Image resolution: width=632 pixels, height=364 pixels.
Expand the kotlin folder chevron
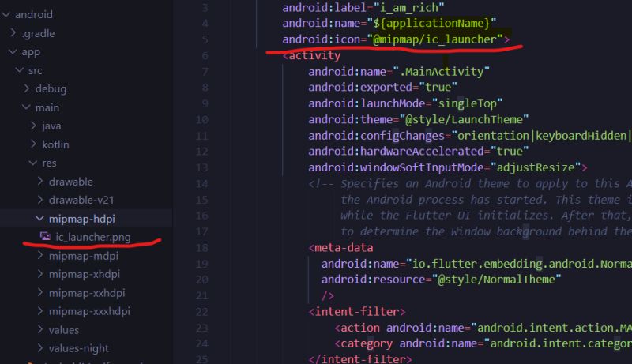(33, 144)
